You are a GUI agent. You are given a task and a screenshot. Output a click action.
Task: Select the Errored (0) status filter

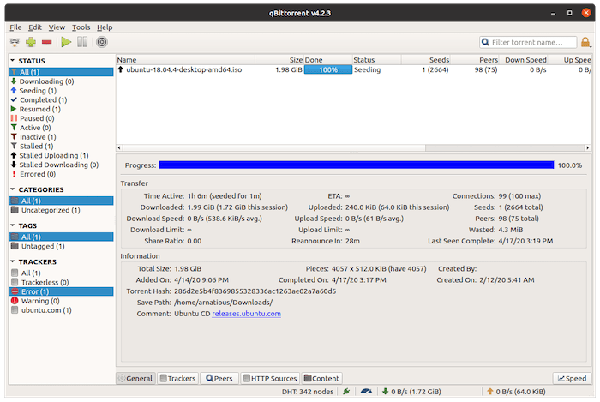(61, 174)
